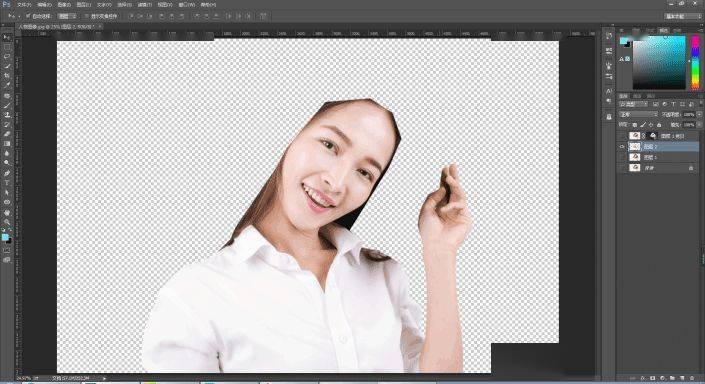Toggle lock all padlock icon
Screen dimensions: 705x384
click(659, 125)
